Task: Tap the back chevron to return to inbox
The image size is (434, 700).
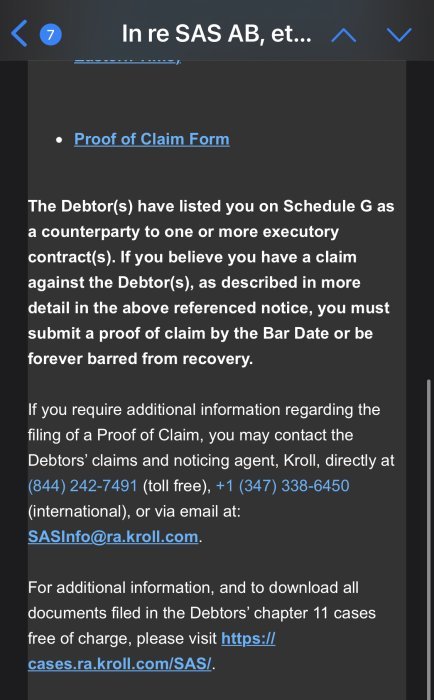Action: (x=19, y=34)
